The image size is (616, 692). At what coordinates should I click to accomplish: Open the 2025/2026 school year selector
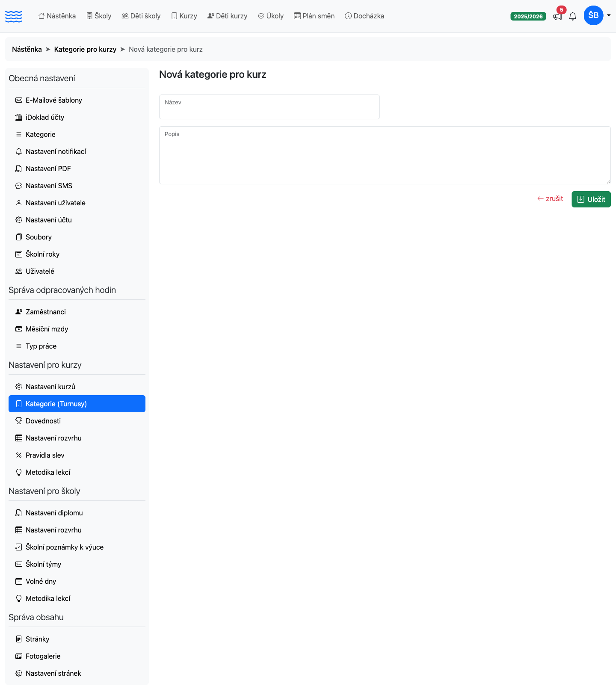point(528,16)
